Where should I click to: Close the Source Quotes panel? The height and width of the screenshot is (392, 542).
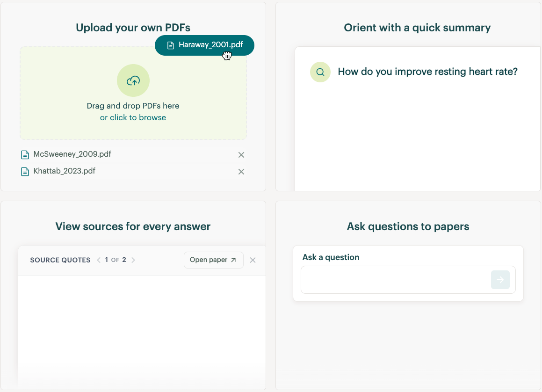[253, 260]
